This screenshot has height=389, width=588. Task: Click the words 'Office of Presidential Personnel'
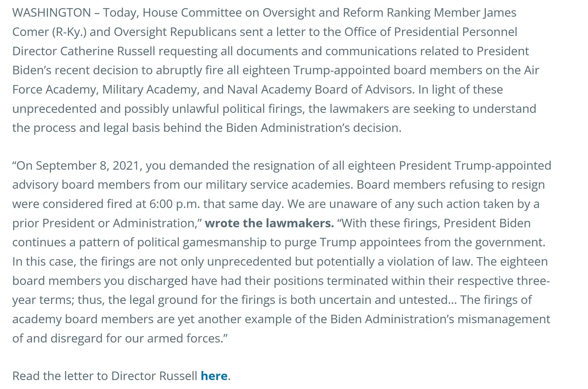click(x=431, y=32)
